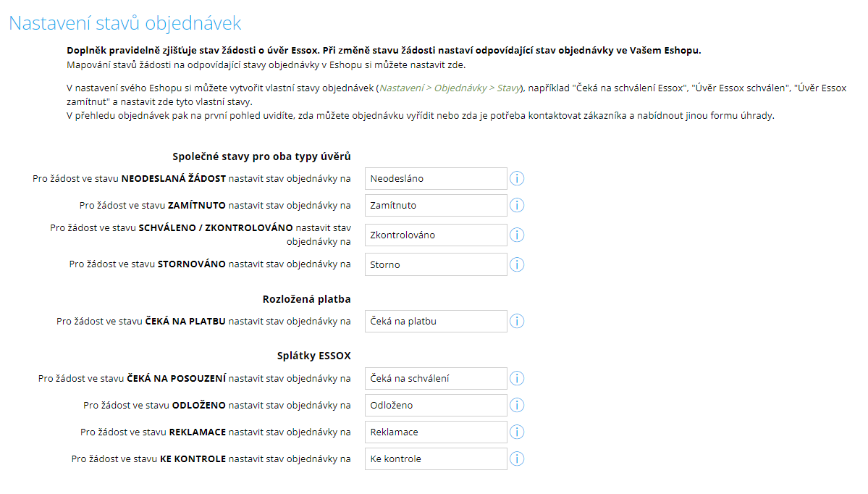Viewport: 868px width, 494px height.
Task: Click into the Storno status field
Action: point(435,264)
